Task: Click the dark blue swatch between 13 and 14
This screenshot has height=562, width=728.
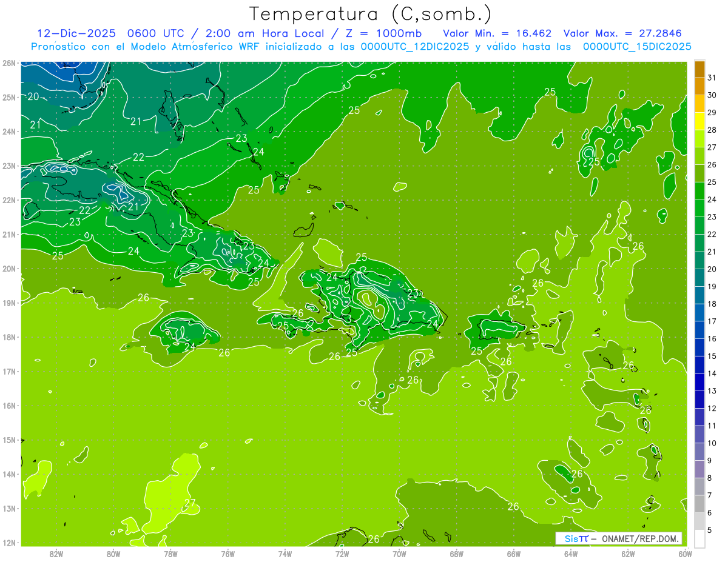Action: click(x=700, y=382)
